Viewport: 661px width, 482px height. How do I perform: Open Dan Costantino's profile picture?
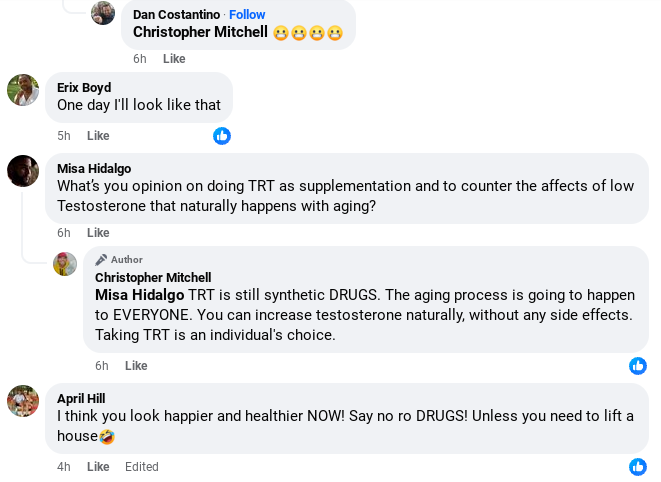click(103, 13)
